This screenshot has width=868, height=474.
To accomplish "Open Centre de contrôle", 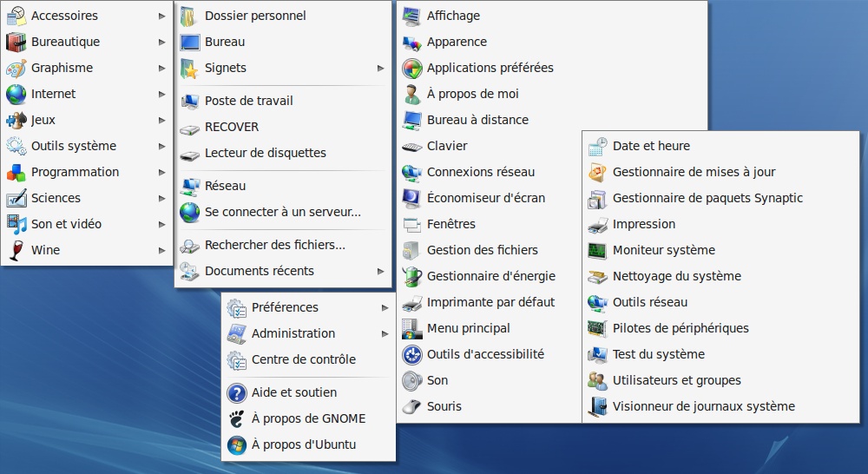I will pyautogui.click(x=308, y=360).
